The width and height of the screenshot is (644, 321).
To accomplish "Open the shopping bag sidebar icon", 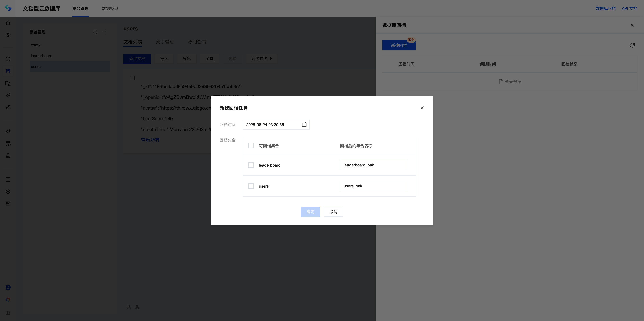I will coord(8,204).
